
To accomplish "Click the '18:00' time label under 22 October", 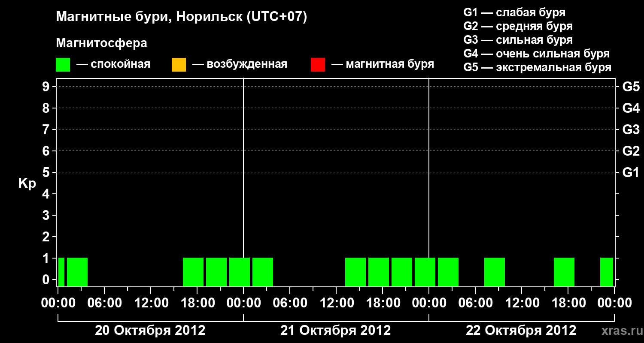I will click(x=568, y=303).
